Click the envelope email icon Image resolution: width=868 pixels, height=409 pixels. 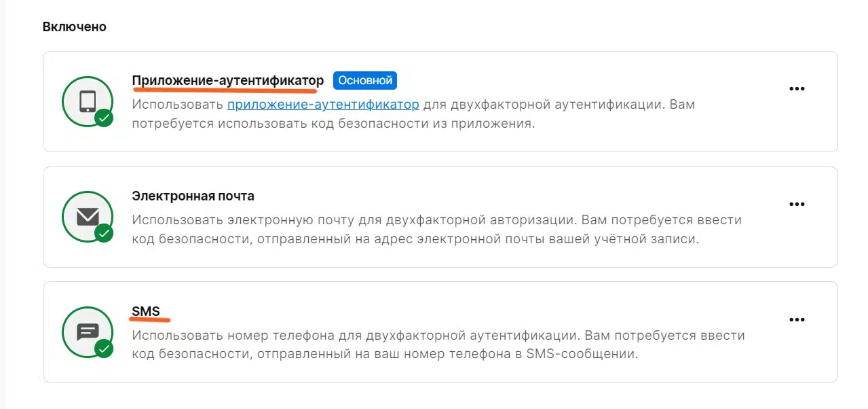click(x=88, y=217)
